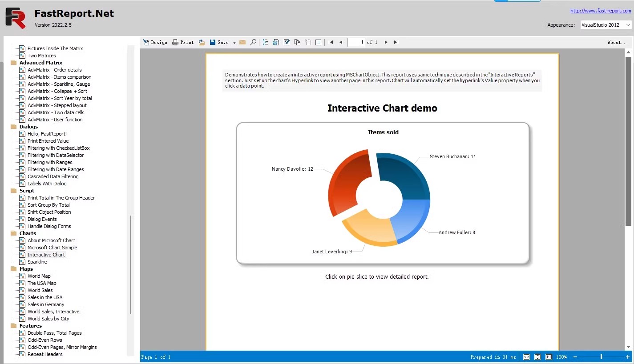This screenshot has height=364, width=634.
Task: Click the copy page icon
Action: click(297, 42)
